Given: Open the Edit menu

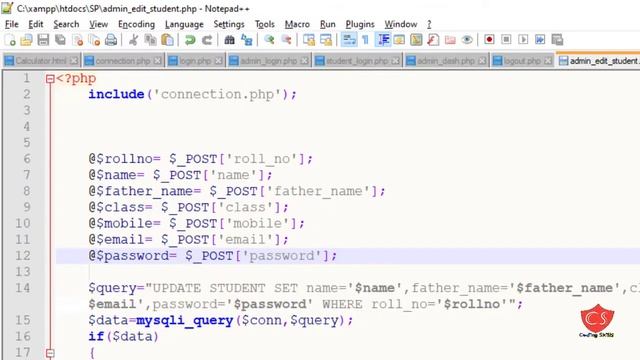Looking at the screenshot, I should click(36, 24).
